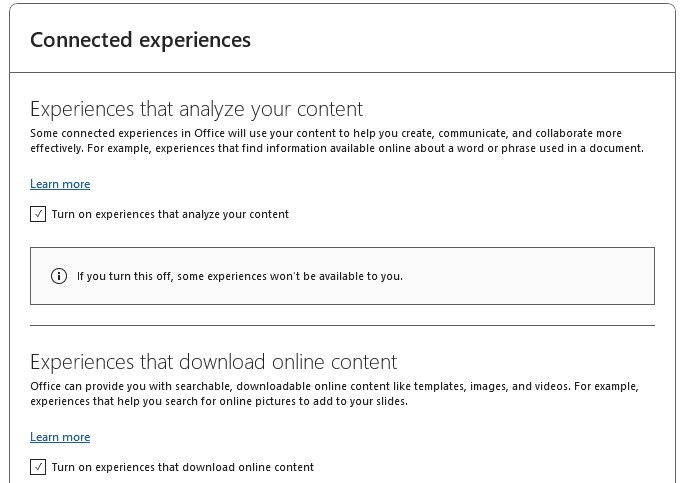Click the divider line between the two sections
The width and height of the screenshot is (698, 483).
coord(342,325)
